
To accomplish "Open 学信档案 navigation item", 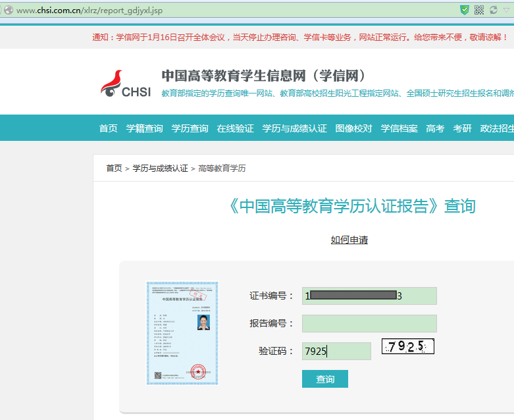I will 399,128.
